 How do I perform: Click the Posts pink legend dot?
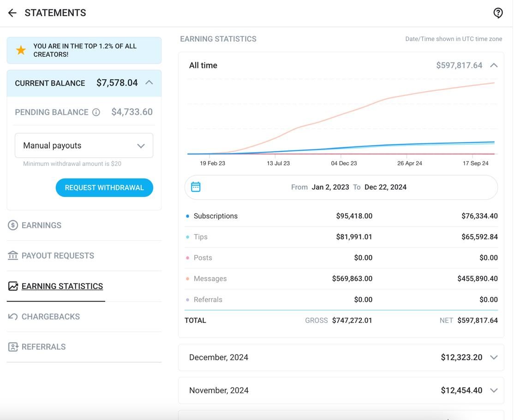point(187,258)
